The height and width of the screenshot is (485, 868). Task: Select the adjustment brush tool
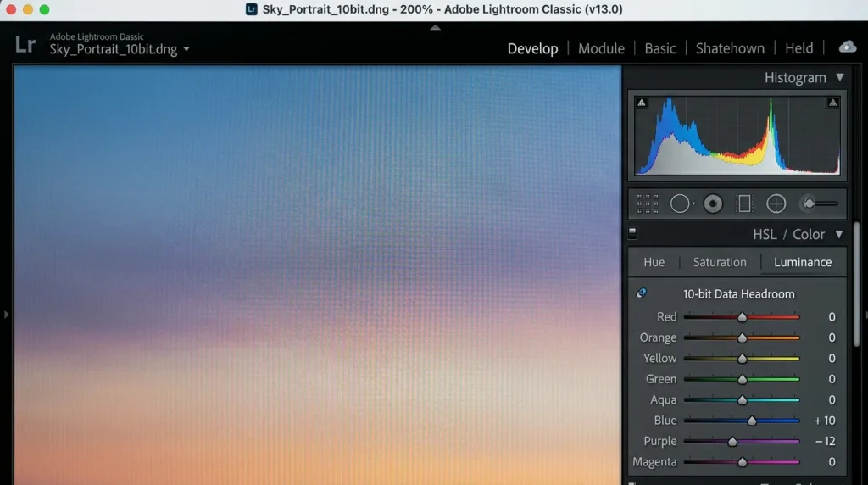[x=821, y=203]
